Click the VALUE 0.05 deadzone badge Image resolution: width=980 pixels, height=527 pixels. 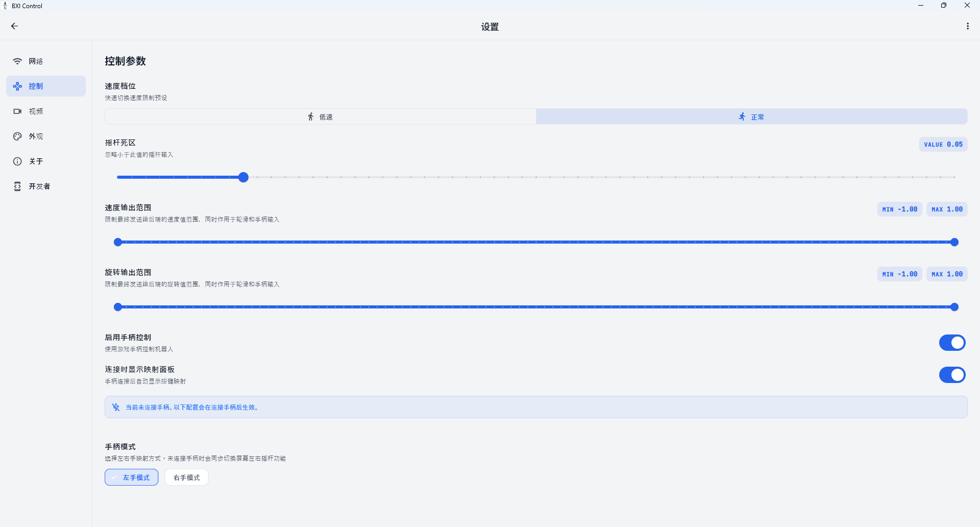(943, 145)
